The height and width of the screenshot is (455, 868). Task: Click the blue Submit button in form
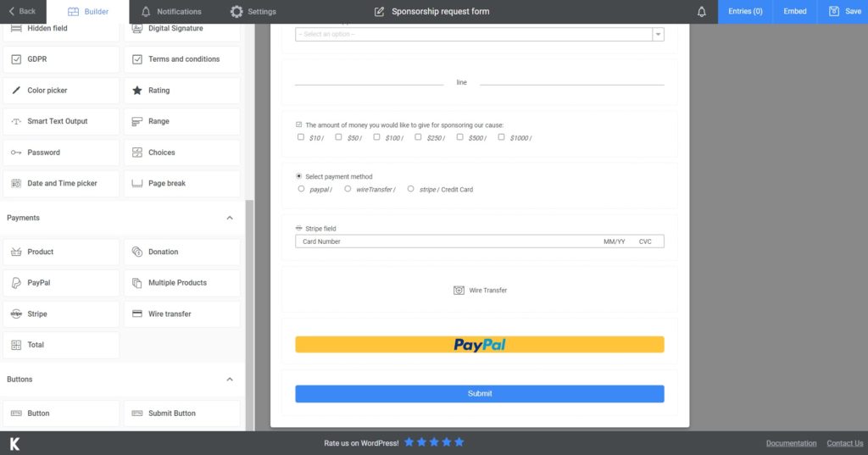(480, 393)
